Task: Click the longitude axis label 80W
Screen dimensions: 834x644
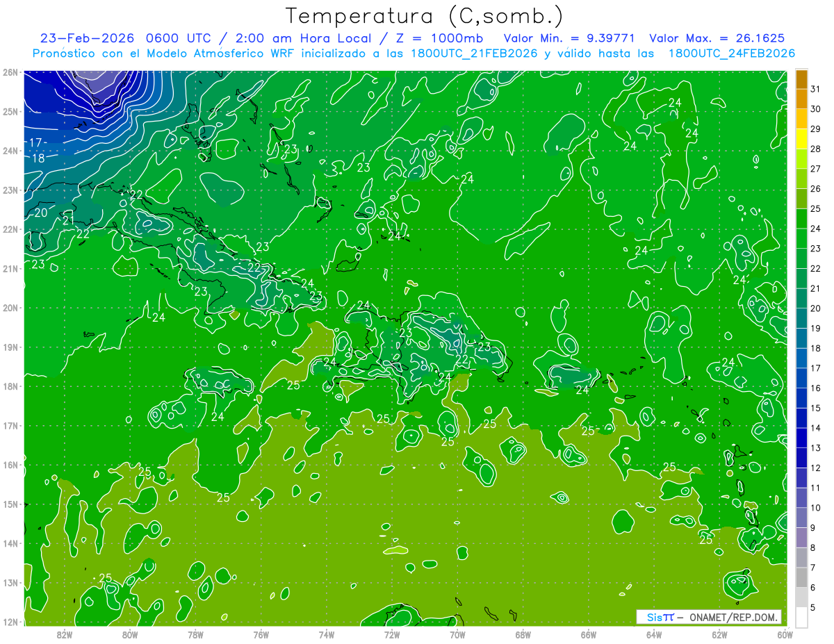Action: (129, 634)
